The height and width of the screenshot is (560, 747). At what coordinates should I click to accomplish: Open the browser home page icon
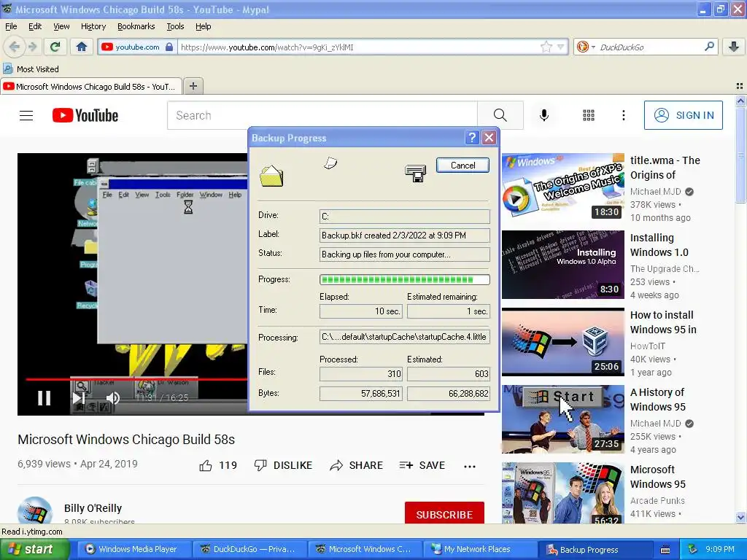[82, 47]
